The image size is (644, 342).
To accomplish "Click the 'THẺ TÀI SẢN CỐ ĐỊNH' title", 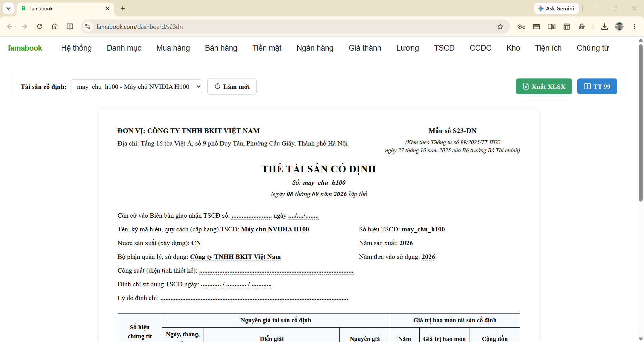I will click(319, 169).
